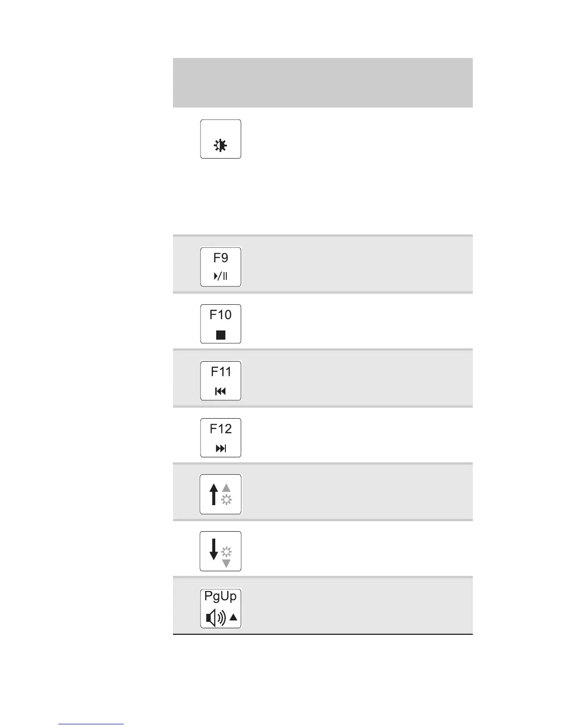Screen dimensions: 563x728
Task: Click the small triangle beside the speaker
Action: (x=233, y=617)
